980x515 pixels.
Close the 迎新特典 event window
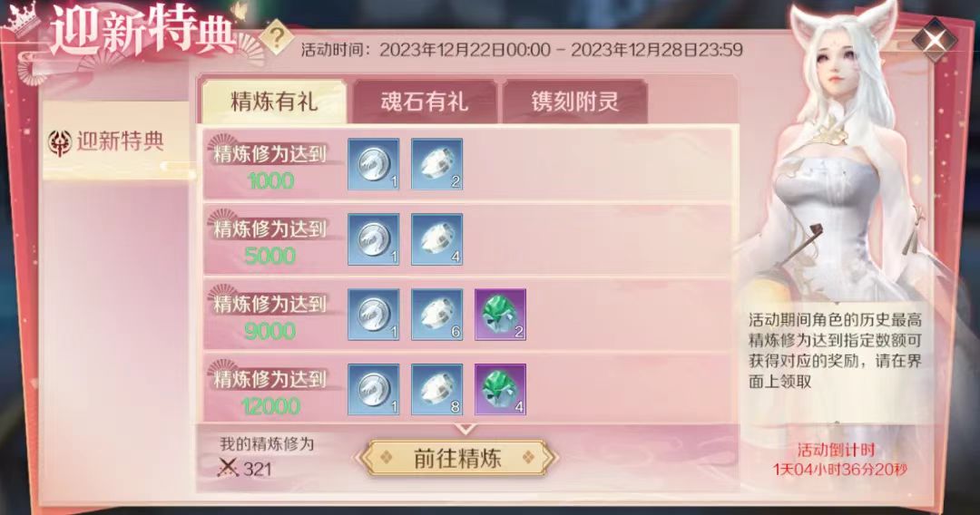[934, 40]
